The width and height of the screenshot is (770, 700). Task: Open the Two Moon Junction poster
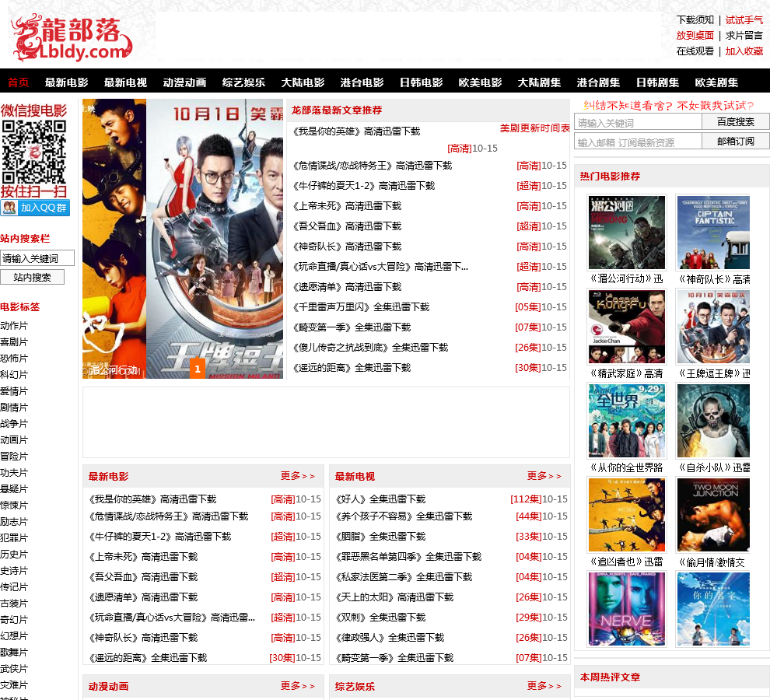tap(713, 516)
